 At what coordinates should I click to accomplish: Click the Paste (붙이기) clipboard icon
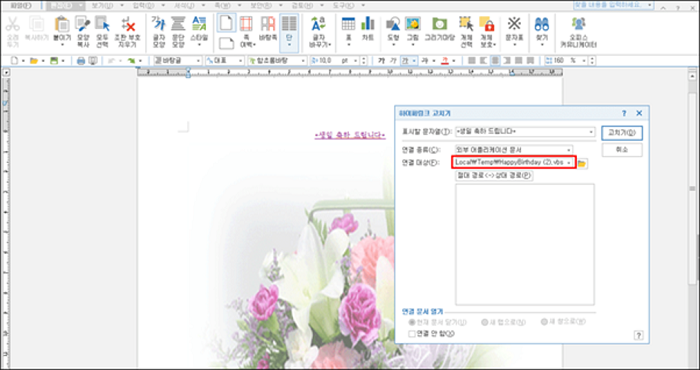(62, 25)
